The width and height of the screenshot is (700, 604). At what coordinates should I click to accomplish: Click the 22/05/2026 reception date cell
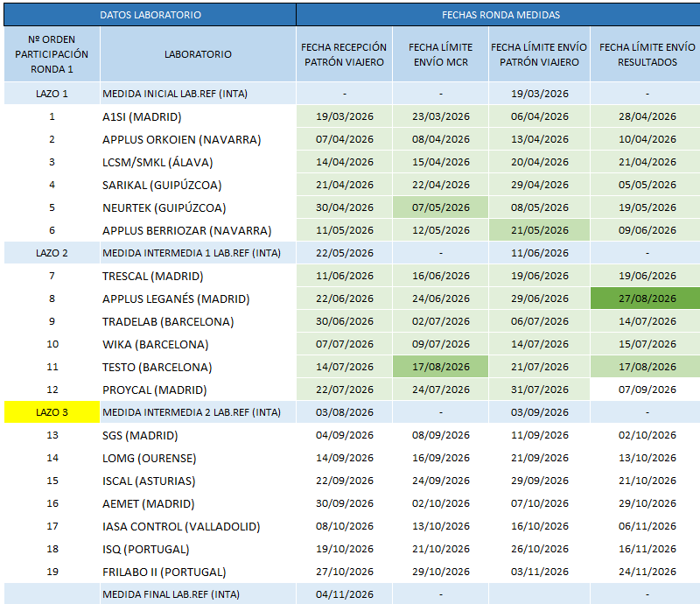click(x=344, y=253)
